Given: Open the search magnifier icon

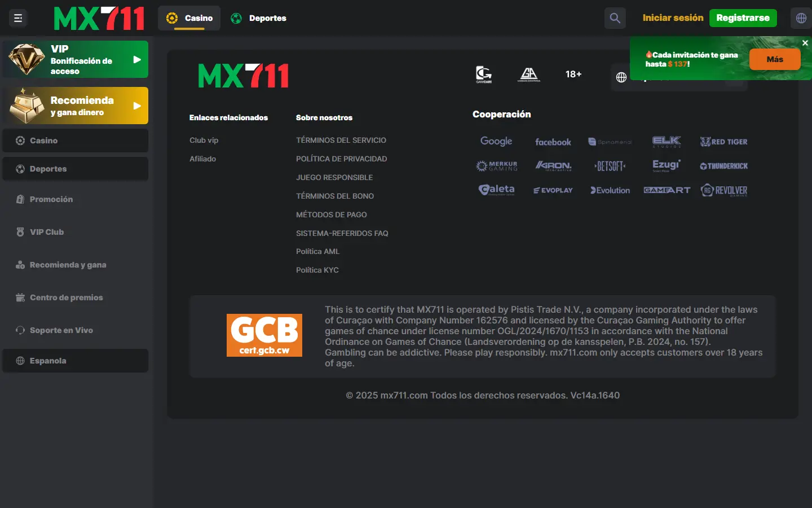Looking at the screenshot, I should tap(615, 18).
